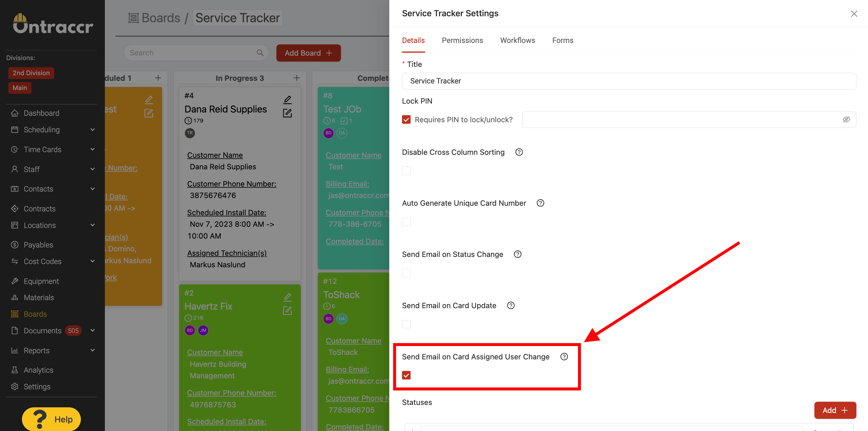Click the Boards icon in sidebar
868x431 pixels.
click(15, 314)
